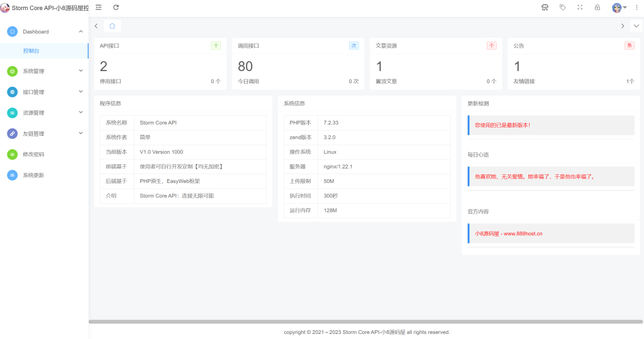Click the V1.0 Version 1000 value
Image resolution: width=644 pixels, height=339 pixels.
click(x=162, y=152)
